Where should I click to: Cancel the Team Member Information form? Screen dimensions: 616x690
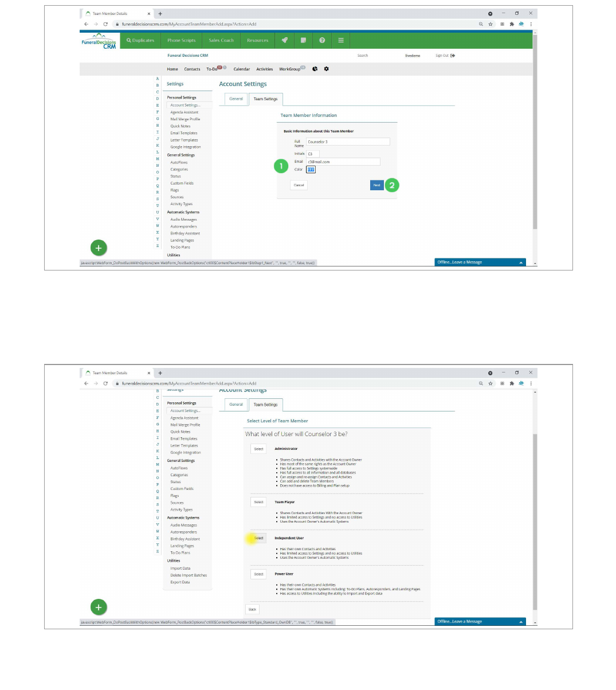coord(299,185)
